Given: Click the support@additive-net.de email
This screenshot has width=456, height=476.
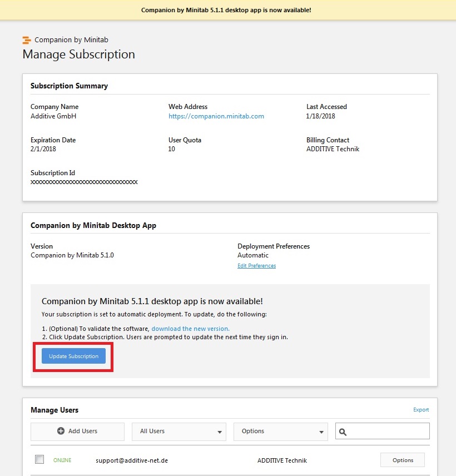Looking at the screenshot, I should (x=132, y=460).
